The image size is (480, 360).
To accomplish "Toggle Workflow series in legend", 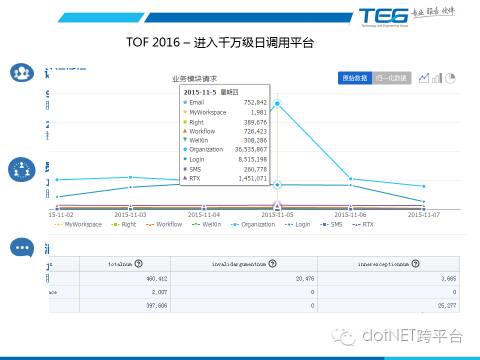I will (x=164, y=224).
